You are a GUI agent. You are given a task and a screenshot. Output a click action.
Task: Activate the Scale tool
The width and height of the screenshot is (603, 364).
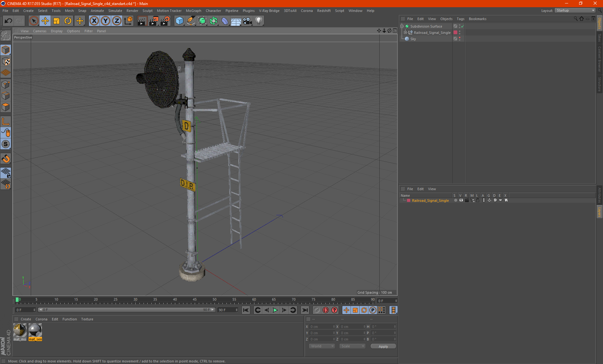click(57, 21)
